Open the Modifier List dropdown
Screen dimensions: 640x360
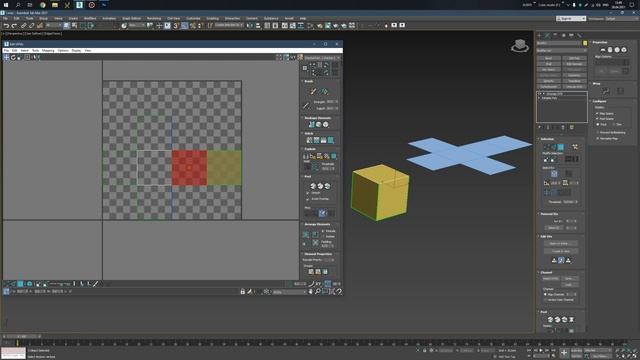(562, 51)
